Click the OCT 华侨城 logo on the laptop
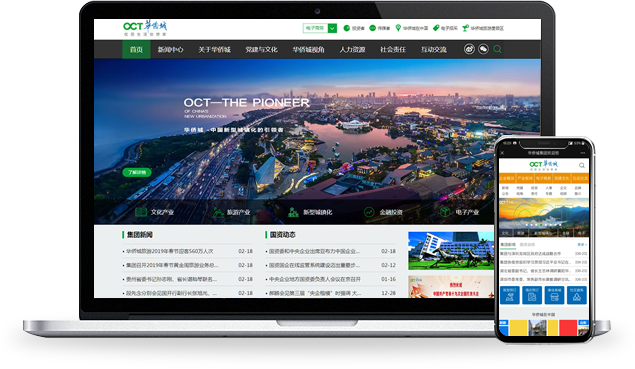The height and width of the screenshot is (369, 635). click(x=145, y=28)
